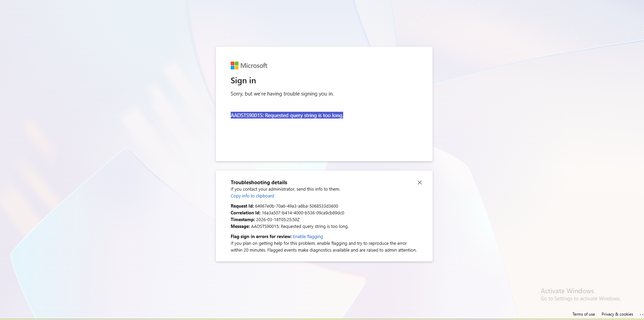
Task: Open the Privacy & cookies page
Action: pos(617,314)
